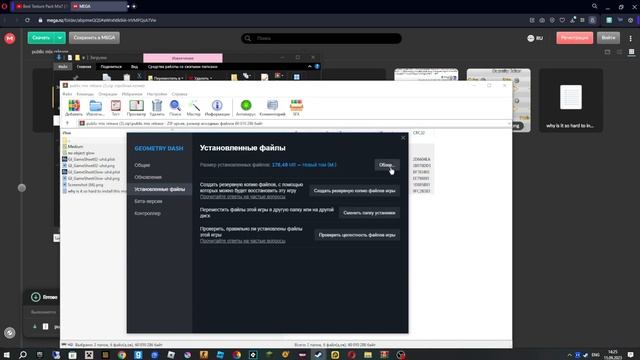The image size is (640, 360).
Task: Click Проверить целостность файлов игры button
Action: coord(357,235)
